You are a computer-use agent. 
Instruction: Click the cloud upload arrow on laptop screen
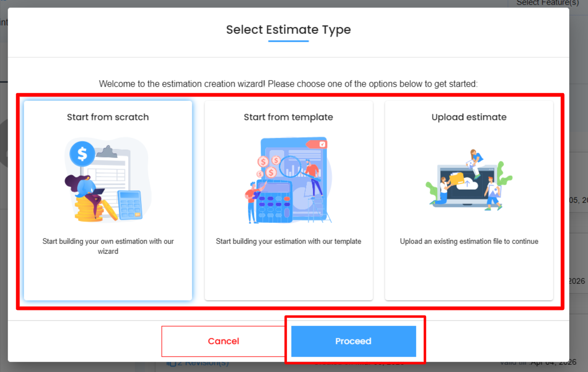pyautogui.click(x=467, y=184)
